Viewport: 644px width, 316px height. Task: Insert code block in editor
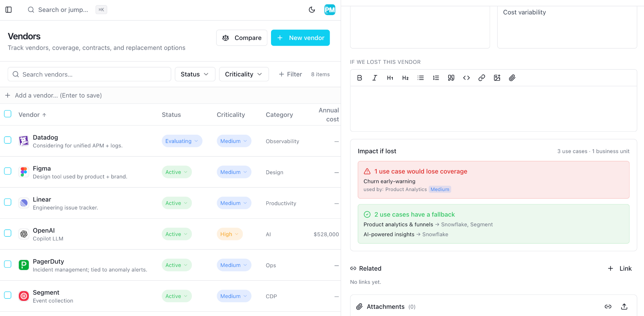point(466,78)
